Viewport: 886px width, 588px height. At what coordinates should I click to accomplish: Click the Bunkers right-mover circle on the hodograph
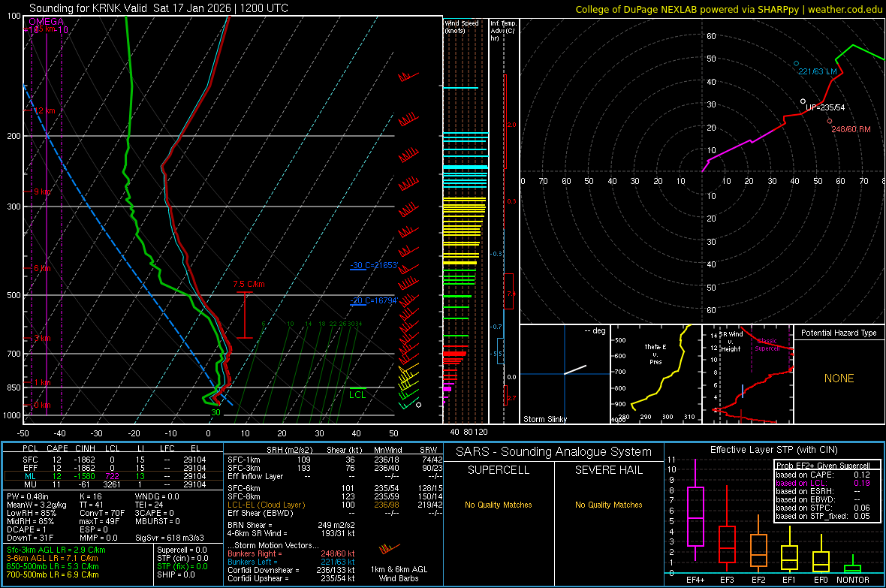tap(830, 121)
